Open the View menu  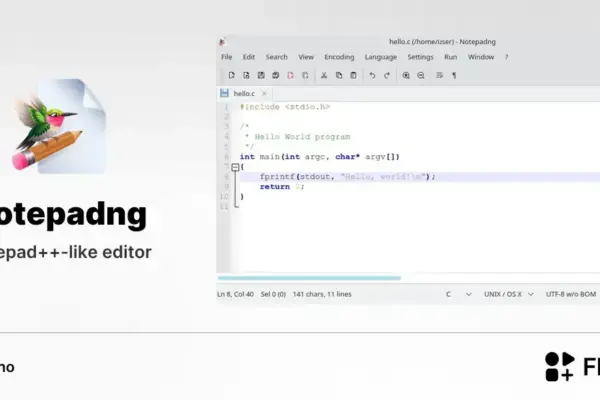coord(306,57)
